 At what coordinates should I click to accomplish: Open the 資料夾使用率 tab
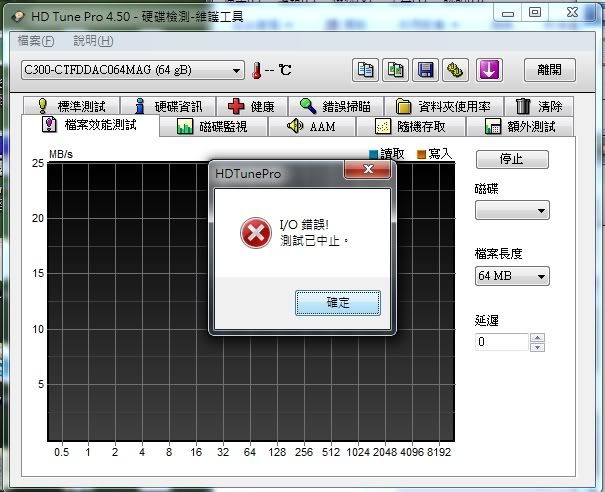(443, 106)
